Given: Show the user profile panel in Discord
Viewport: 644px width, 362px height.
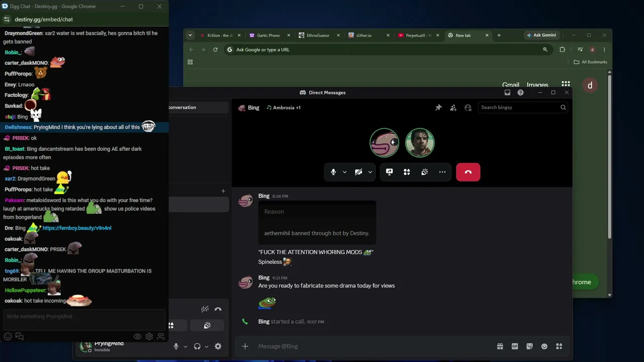Looking at the screenshot, I should (x=468, y=108).
